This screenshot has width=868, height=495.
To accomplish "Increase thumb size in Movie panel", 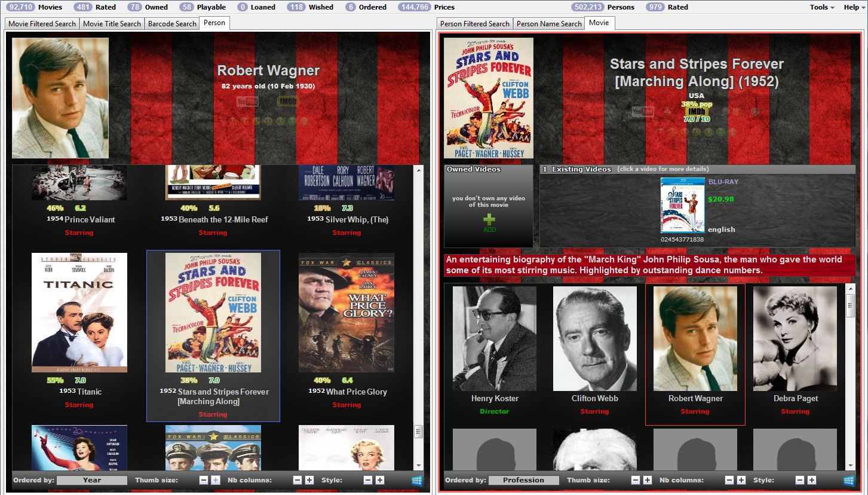I will (x=648, y=480).
